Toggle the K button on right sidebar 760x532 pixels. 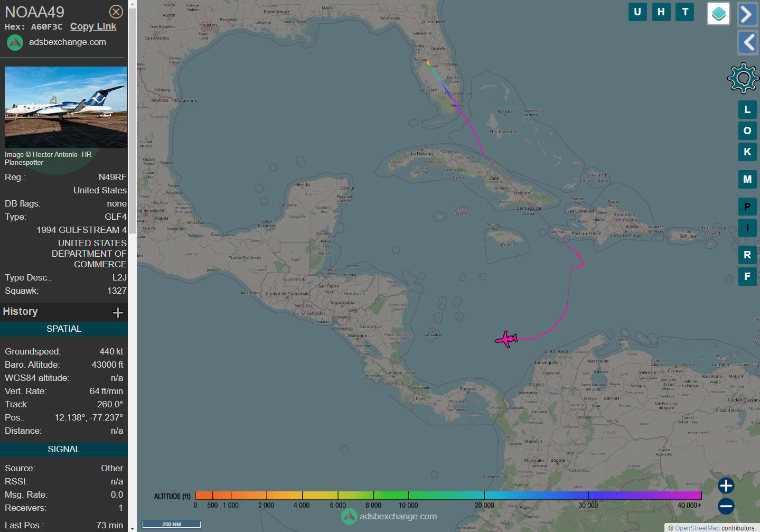point(747,152)
